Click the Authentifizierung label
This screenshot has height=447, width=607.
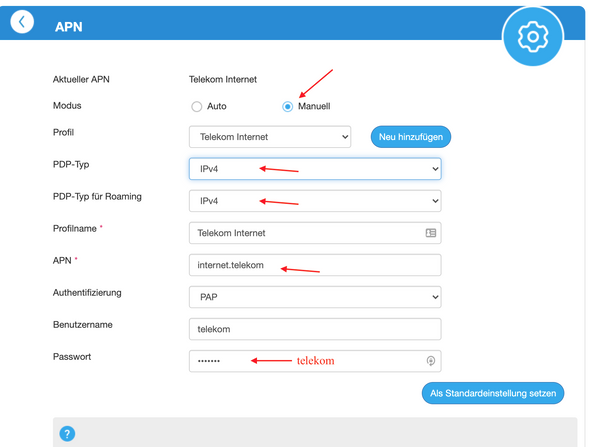pos(87,293)
